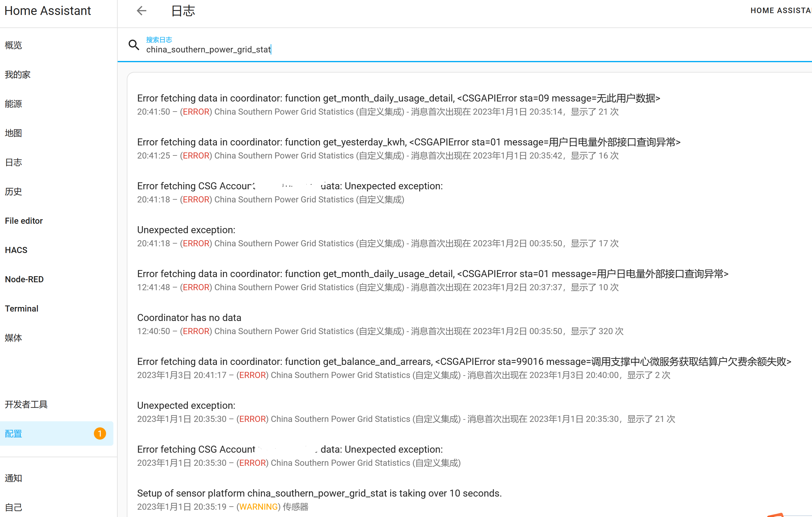
Task: Open 媒体 (Media) from the sidebar
Action: tap(13, 338)
